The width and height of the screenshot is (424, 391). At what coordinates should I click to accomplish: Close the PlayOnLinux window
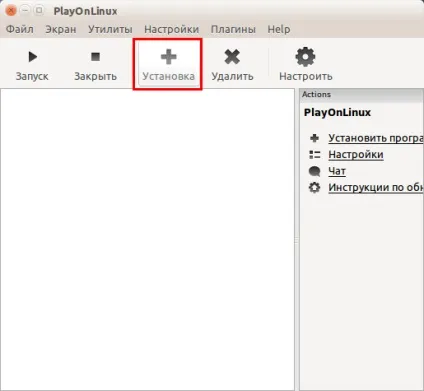(11, 11)
